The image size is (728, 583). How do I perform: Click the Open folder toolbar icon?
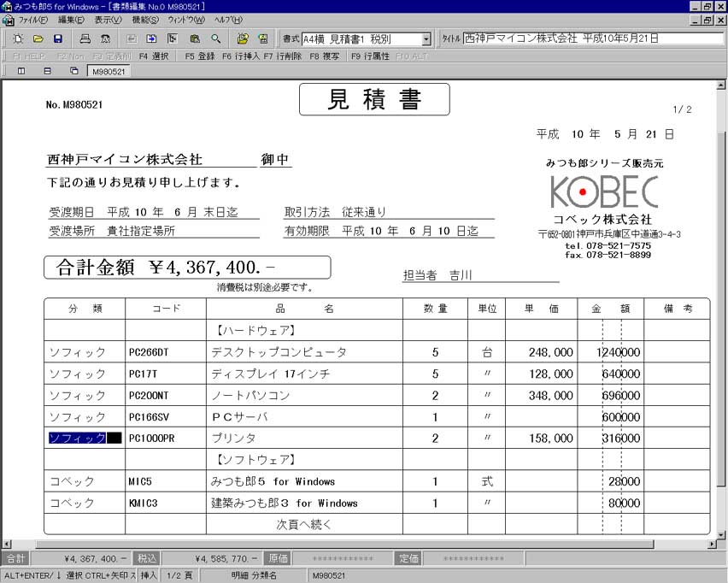tap(38, 38)
